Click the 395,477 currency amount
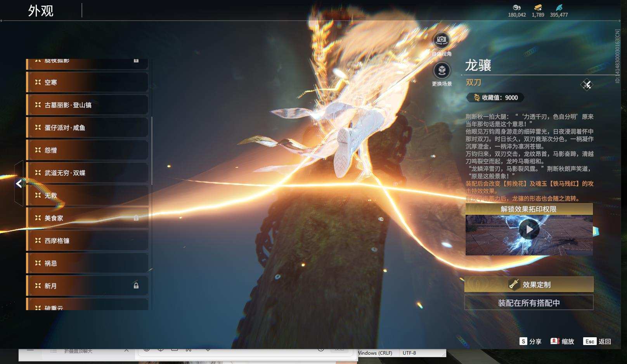This screenshot has width=627, height=364. point(559,15)
